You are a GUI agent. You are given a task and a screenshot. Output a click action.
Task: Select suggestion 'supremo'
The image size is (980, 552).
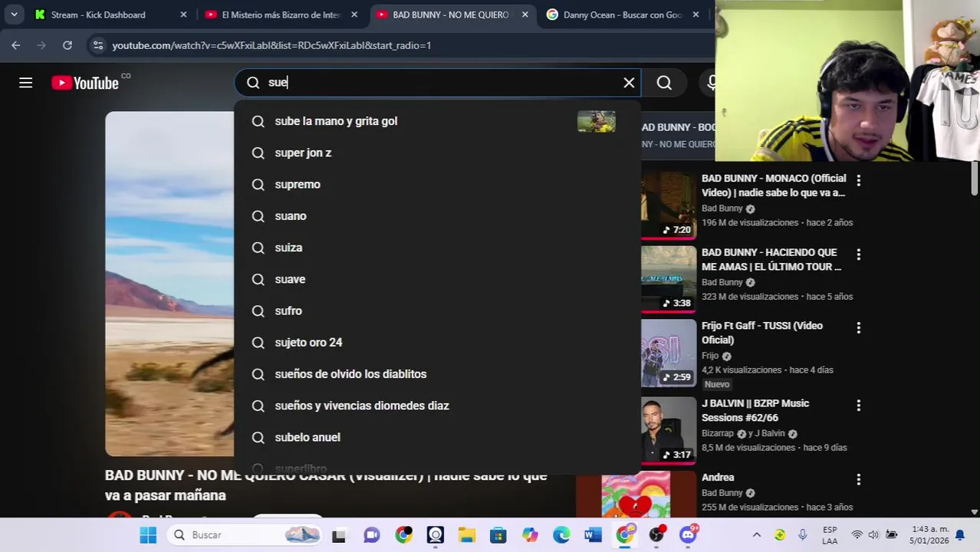click(437, 184)
